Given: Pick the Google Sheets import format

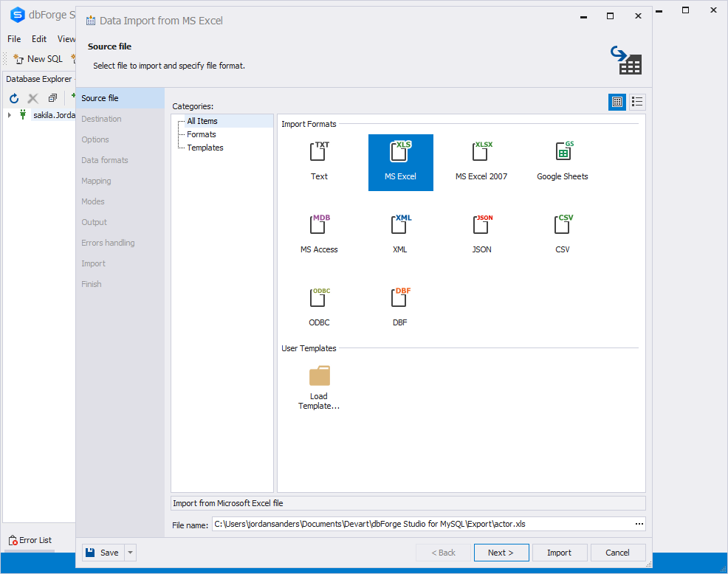Looking at the screenshot, I should (x=563, y=162).
